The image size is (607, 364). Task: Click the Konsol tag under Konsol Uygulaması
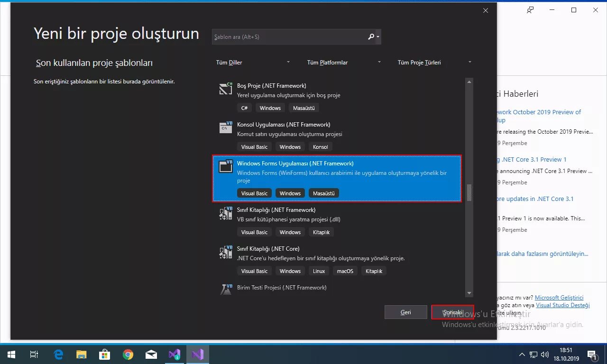[321, 147]
